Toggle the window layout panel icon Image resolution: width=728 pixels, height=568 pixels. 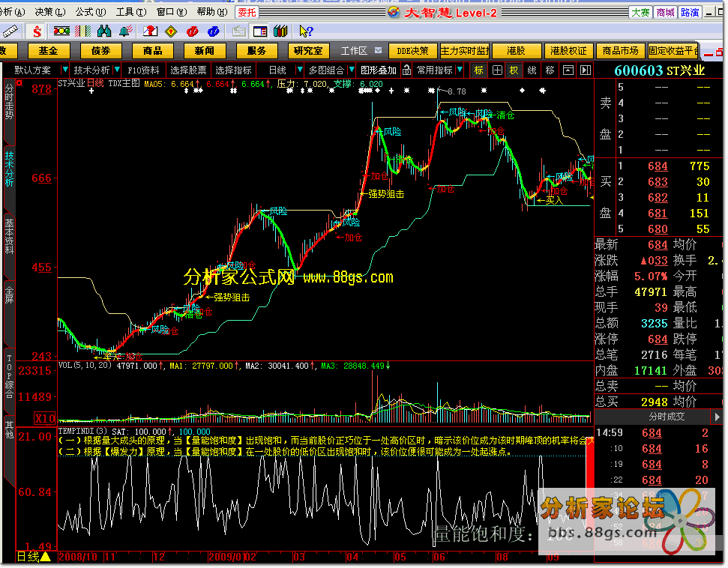point(260,31)
